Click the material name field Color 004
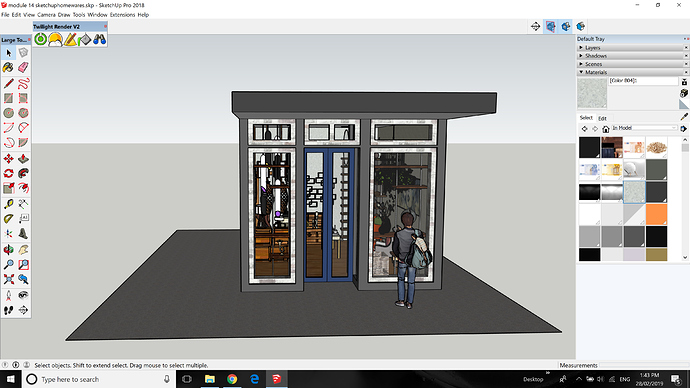 coord(643,81)
